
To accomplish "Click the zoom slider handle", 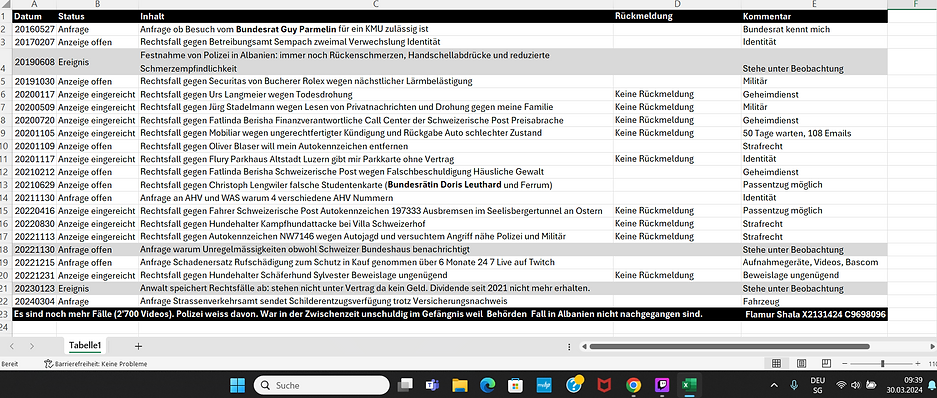I will [x=882, y=363].
